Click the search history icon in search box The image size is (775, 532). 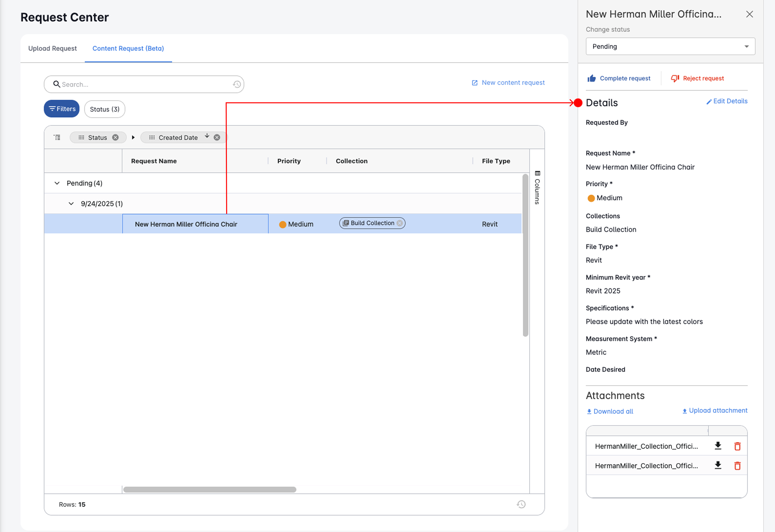point(237,84)
